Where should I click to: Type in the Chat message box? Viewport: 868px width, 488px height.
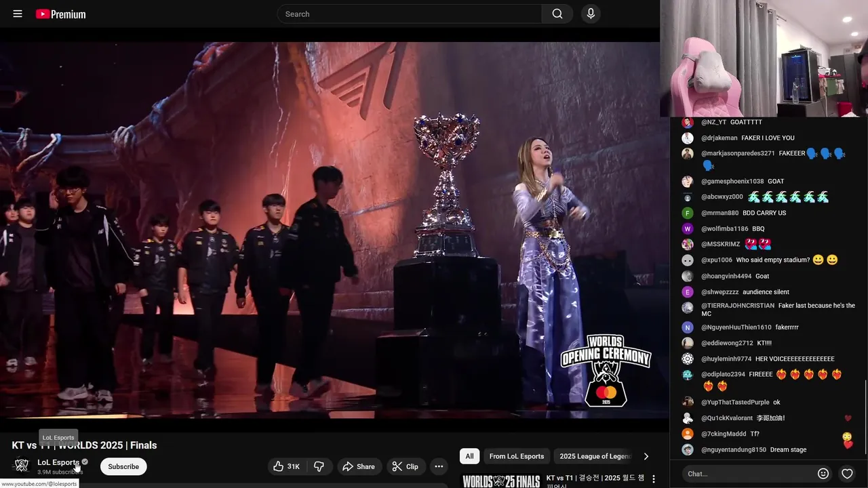tap(748, 474)
